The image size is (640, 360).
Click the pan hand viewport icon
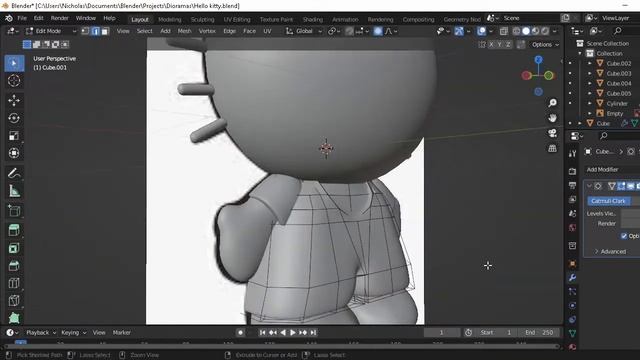552,118
